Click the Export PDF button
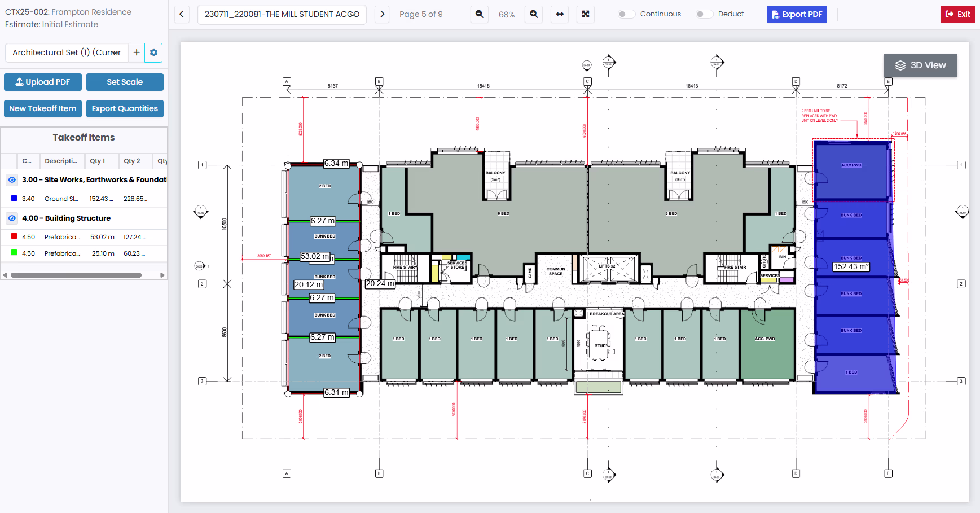The image size is (980, 513). [x=797, y=14]
